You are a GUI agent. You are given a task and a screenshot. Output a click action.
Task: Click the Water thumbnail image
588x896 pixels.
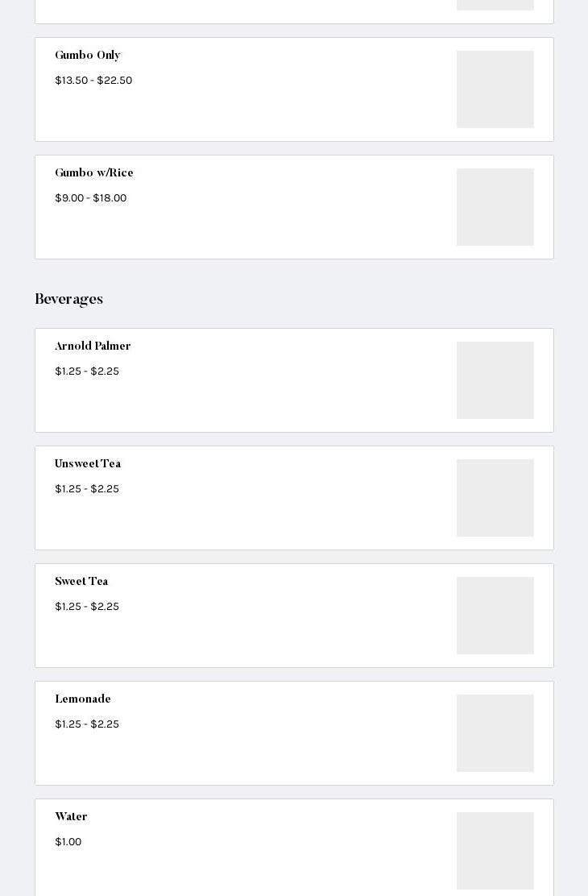coord(495,851)
